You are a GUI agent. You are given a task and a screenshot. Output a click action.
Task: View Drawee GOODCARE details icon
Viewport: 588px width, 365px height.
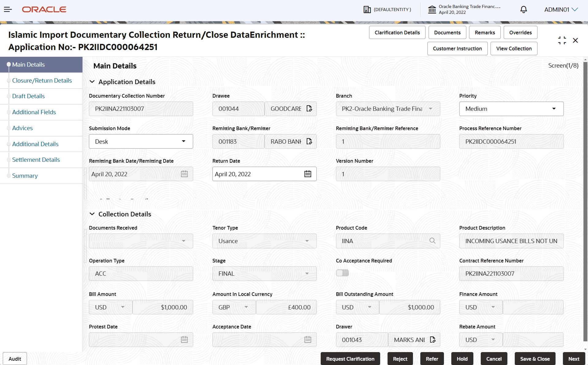(309, 109)
